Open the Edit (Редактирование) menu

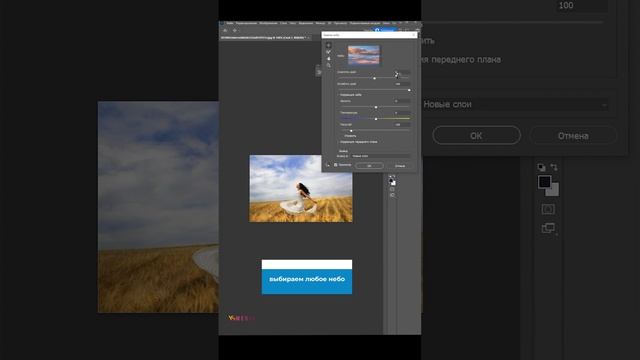tap(246, 23)
